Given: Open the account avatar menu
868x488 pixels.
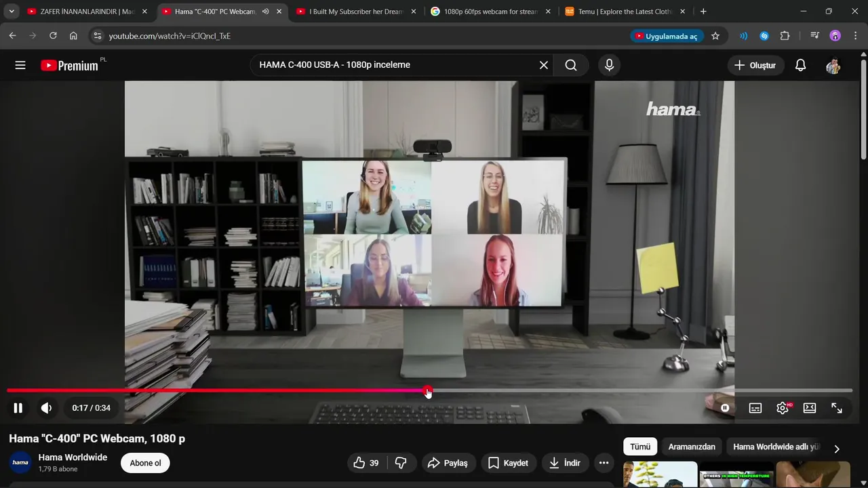Looking at the screenshot, I should [x=833, y=65].
